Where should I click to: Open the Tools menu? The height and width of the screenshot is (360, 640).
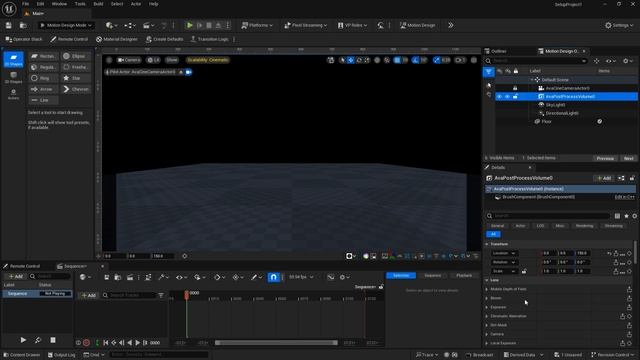(x=80, y=4)
